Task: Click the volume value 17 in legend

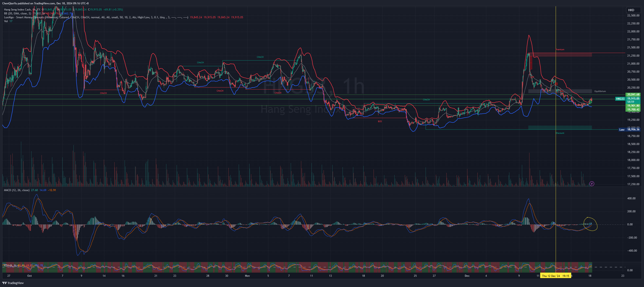Action: coord(11,21)
